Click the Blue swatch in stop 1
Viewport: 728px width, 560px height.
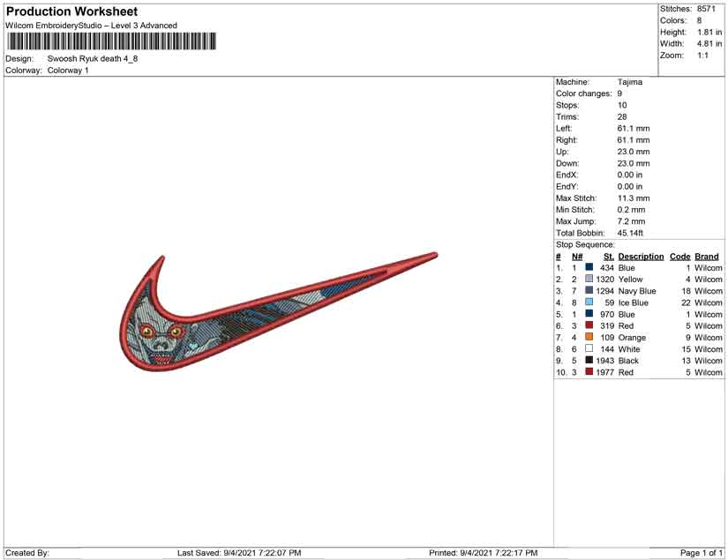click(589, 267)
